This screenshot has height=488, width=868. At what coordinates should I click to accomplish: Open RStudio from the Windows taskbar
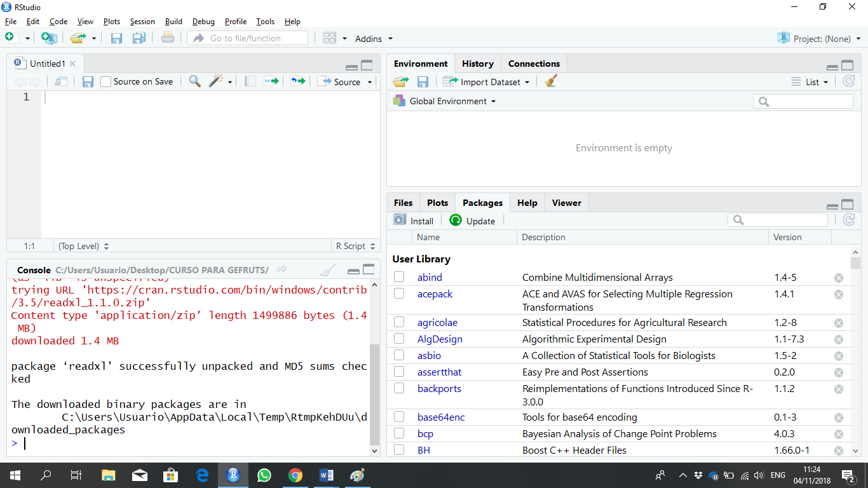(x=233, y=475)
